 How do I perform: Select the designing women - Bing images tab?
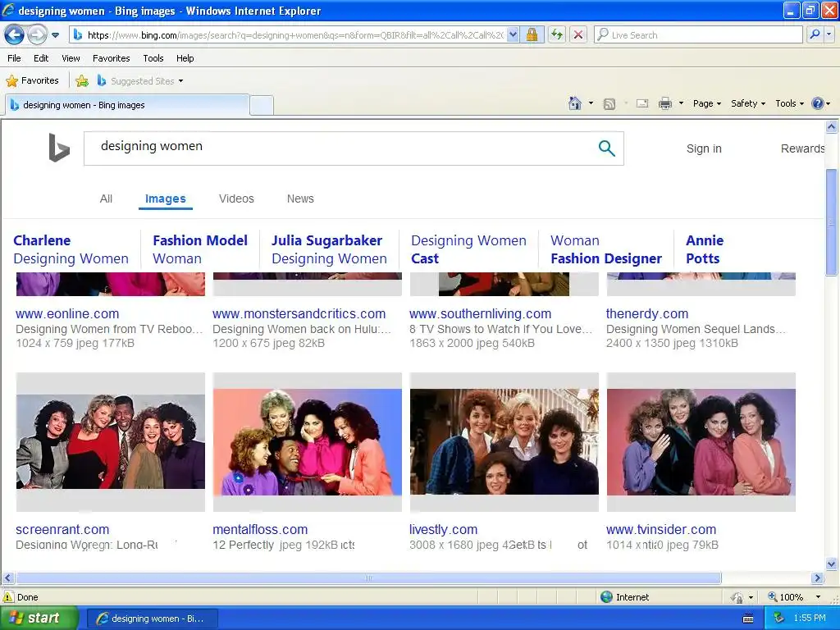coord(127,105)
